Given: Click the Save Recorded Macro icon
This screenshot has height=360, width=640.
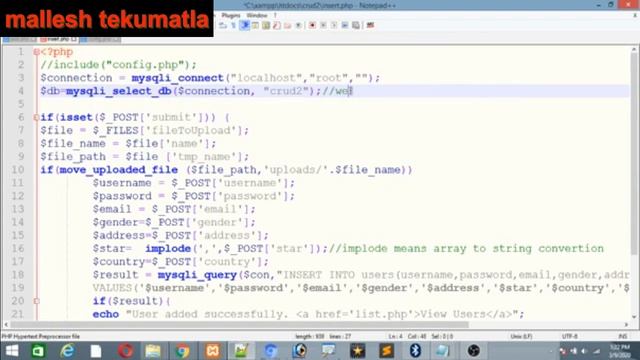Looking at the screenshot, I should coord(356,25).
